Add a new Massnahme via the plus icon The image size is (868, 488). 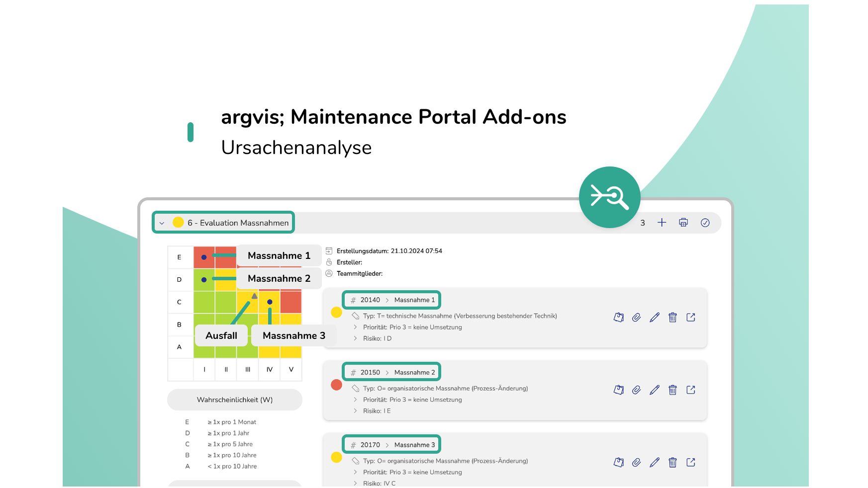[662, 223]
